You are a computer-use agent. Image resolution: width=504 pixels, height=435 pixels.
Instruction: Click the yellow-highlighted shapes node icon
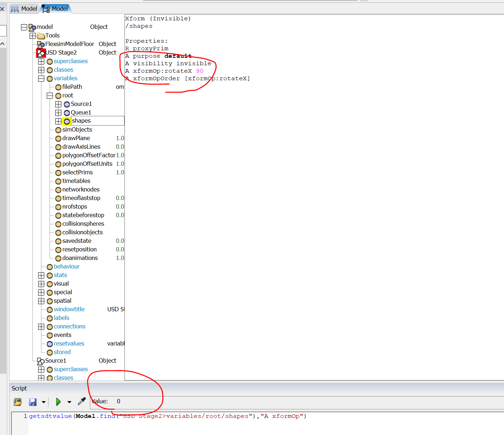point(67,121)
